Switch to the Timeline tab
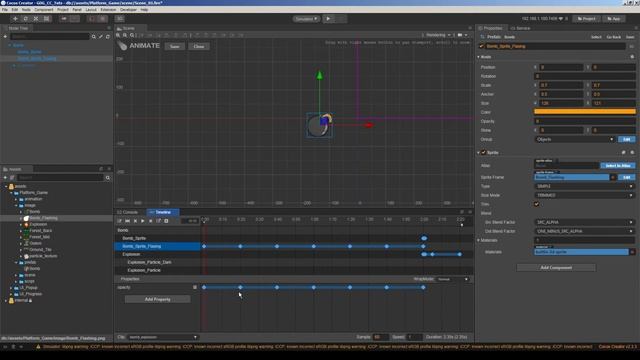The image size is (640, 360). pos(162,212)
